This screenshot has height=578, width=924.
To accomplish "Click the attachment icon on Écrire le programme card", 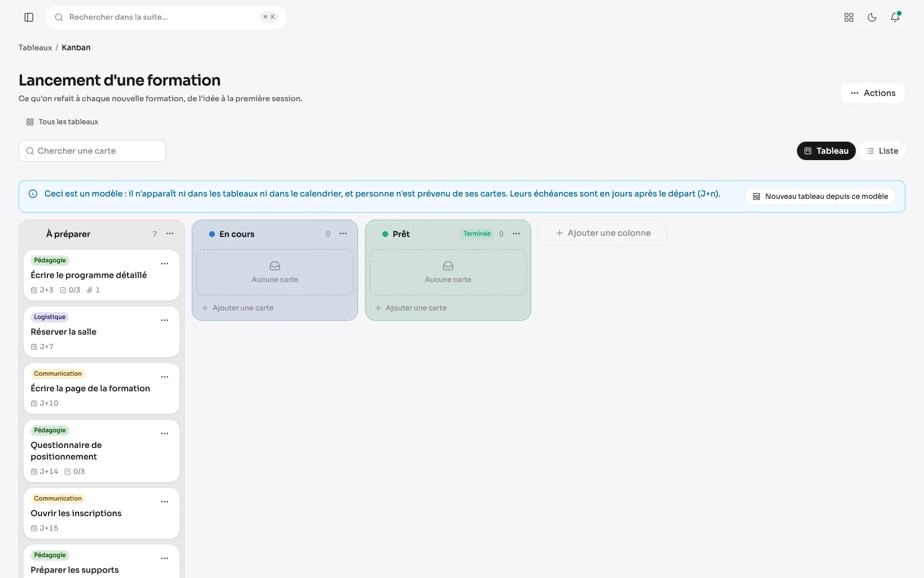I will click(90, 290).
